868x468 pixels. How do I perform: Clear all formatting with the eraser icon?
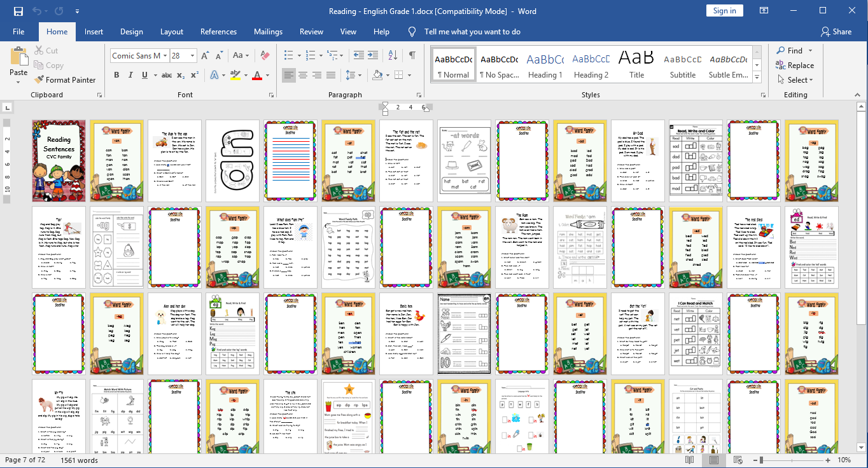coord(265,56)
